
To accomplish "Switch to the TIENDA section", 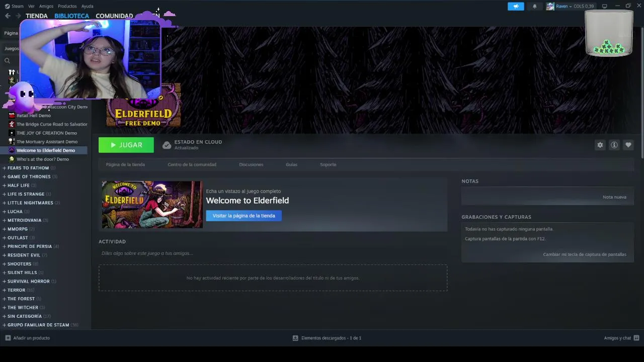I will (37, 16).
